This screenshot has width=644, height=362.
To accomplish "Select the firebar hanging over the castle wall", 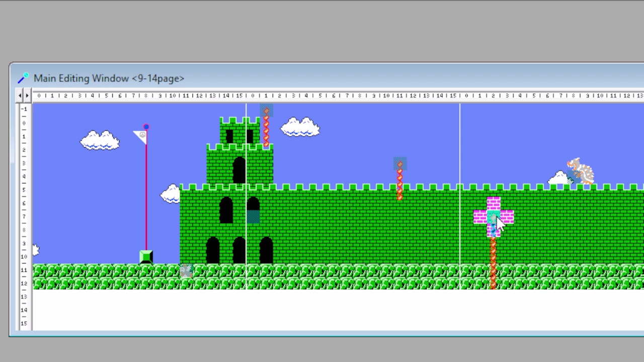I will (x=399, y=179).
